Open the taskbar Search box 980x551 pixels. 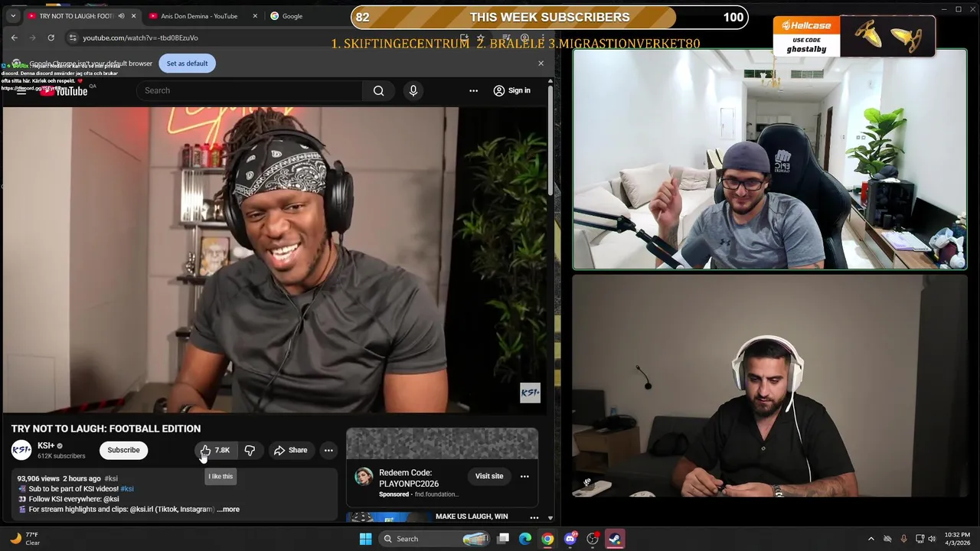coord(434,539)
